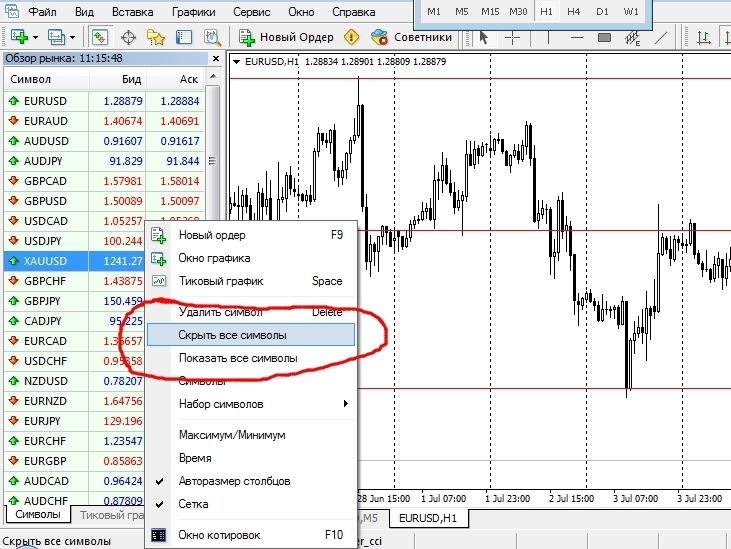The height and width of the screenshot is (549, 731).
Task: Switch to M15 timeframe
Action: (490, 12)
